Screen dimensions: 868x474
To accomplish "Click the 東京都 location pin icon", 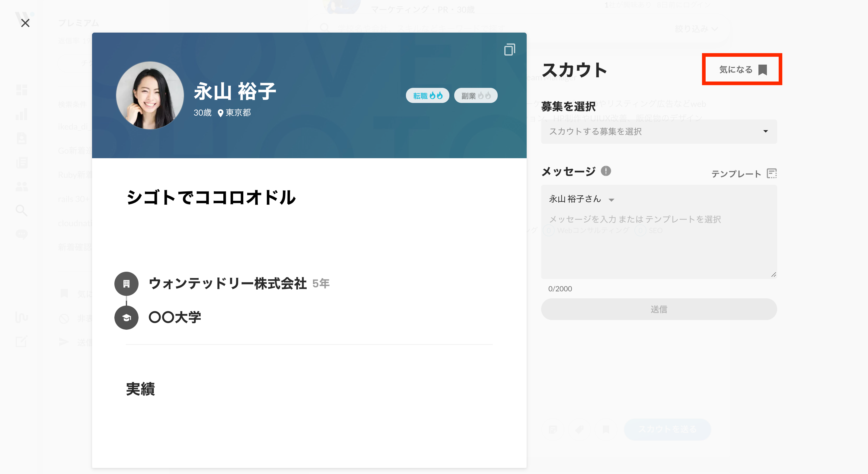I will [x=220, y=113].
